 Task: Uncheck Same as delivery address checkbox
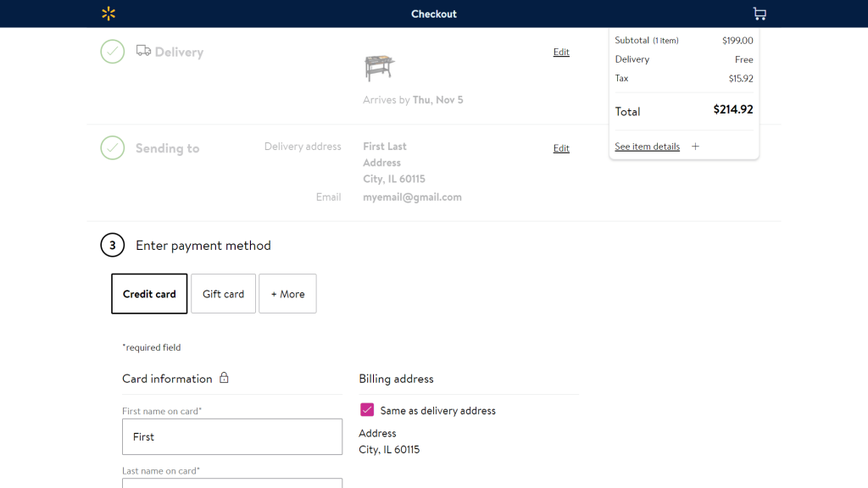coord(367,410)
